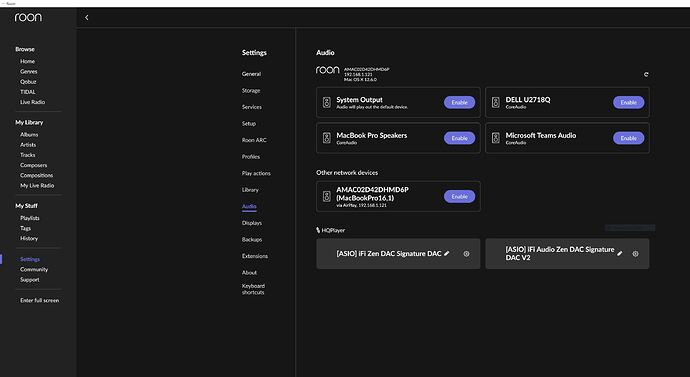Open Qobuz in the sidebar
Image resolution: width=690 pixels, height=377 pixels.
(28, 81)
